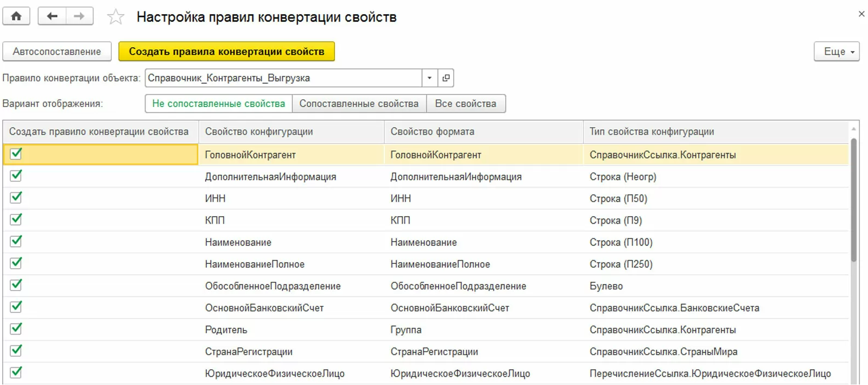Screen dimensions: 868x385
Task: Go back with the left arrow
Action: [52, 16]
